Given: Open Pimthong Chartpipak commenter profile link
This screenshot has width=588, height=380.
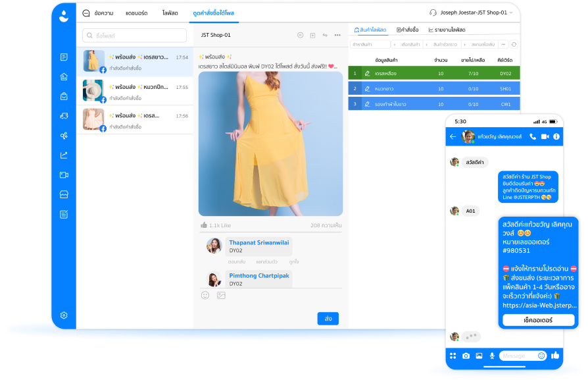Looking at the screenshot, I should pyautogui.click(x=259, y=275).
